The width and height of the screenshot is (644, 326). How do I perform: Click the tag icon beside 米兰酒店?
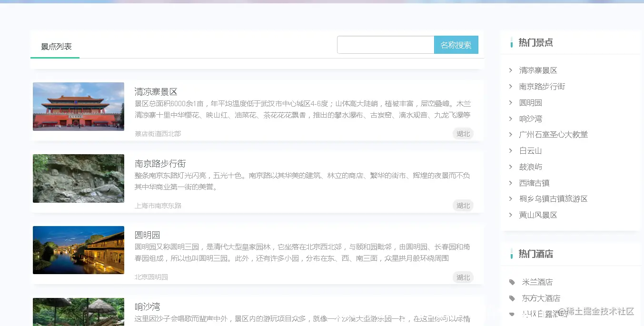(512, 282)
